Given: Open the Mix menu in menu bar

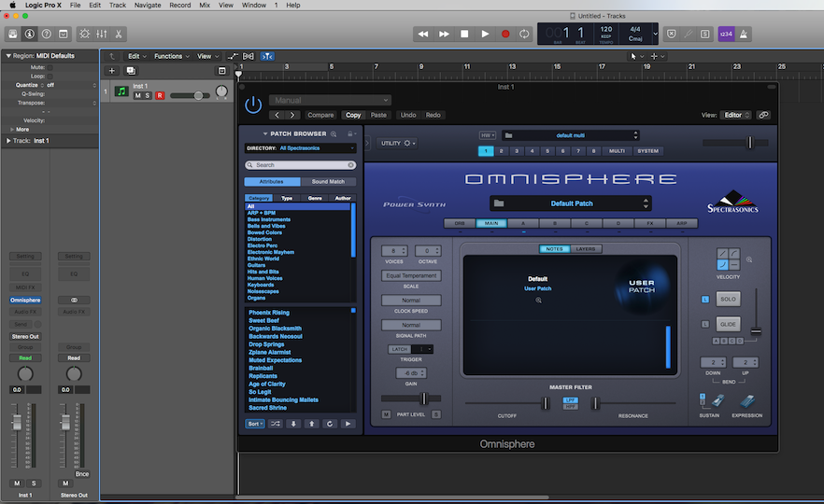Looking at the screenshot, I should coord(205,6).
